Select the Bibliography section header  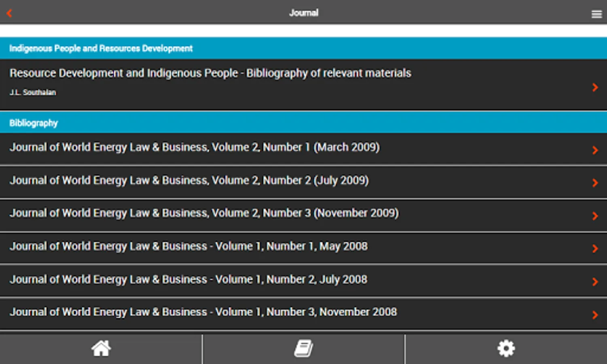pos(303,123)
